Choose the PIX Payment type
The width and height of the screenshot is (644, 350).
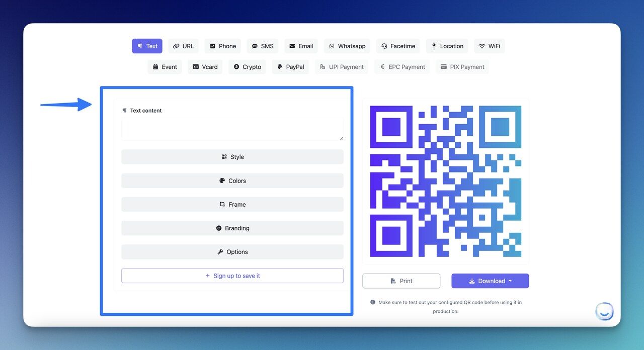click(x=462, y=67)
